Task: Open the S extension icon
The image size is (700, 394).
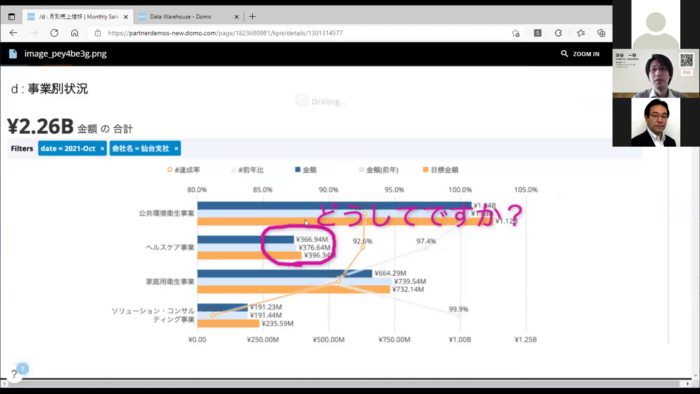Action: tap(538, 33)
